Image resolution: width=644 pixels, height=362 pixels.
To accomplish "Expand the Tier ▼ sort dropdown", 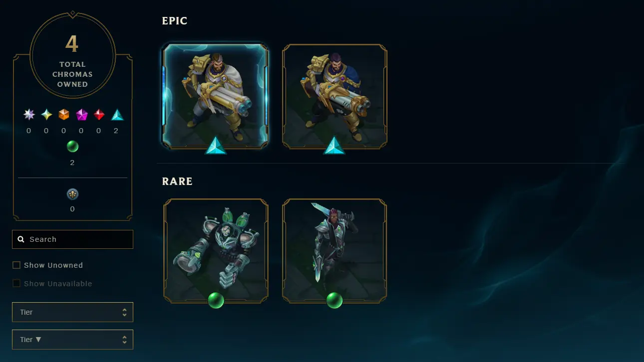I will (72, 340).
